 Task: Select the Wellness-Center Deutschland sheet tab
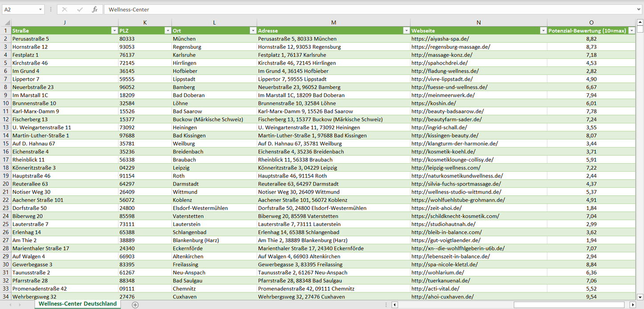pos(78,304)
